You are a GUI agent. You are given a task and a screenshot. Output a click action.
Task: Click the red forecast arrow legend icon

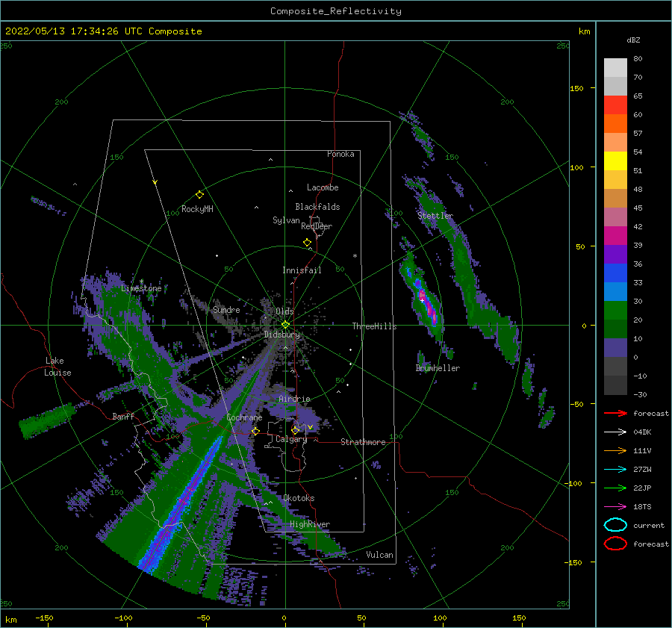coord(615,413)
